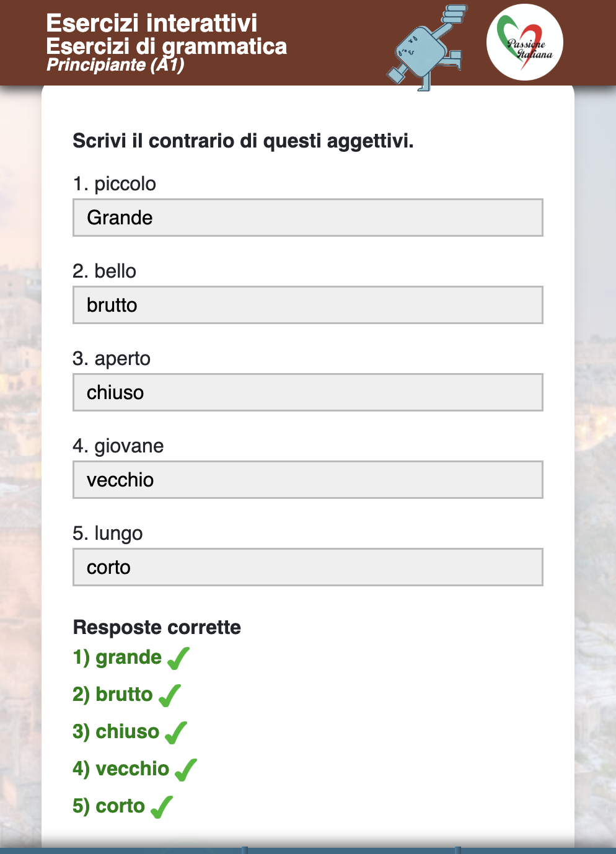The image size is (616, 854).
Task: Focus the giovane answer field containing vecchio
Action: (x=307, y=480)
